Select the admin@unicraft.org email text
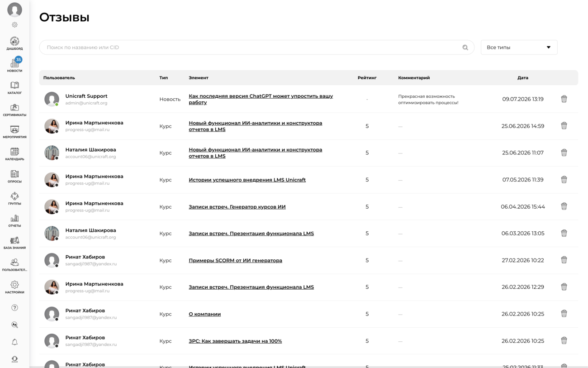The height and width of the screenshot is (368, 588). (86, 103)
